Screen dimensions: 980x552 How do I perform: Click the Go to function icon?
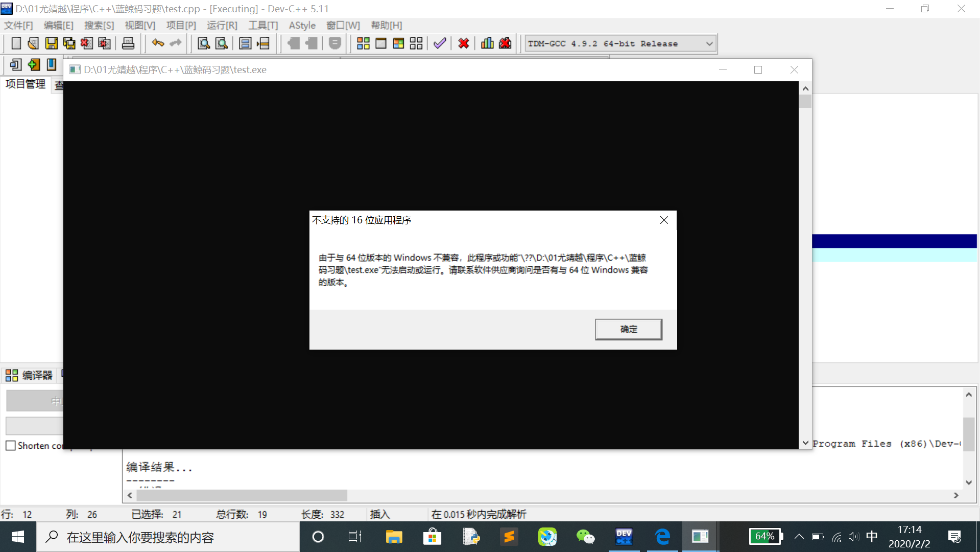tap(245, 43)
